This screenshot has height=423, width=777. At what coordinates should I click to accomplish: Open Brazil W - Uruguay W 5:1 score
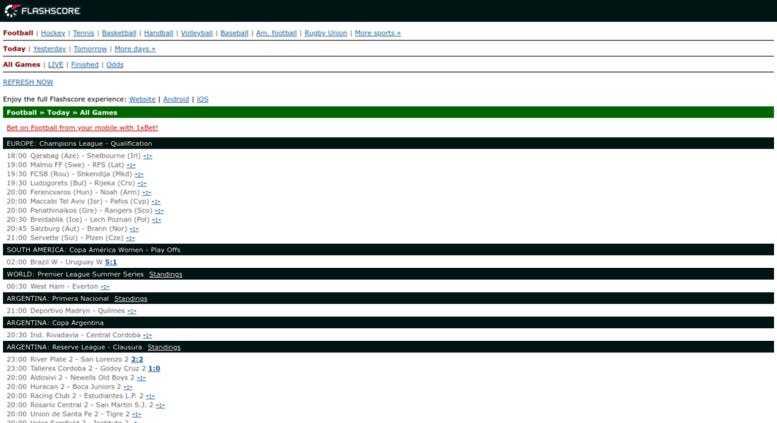[x=111, y=262]
